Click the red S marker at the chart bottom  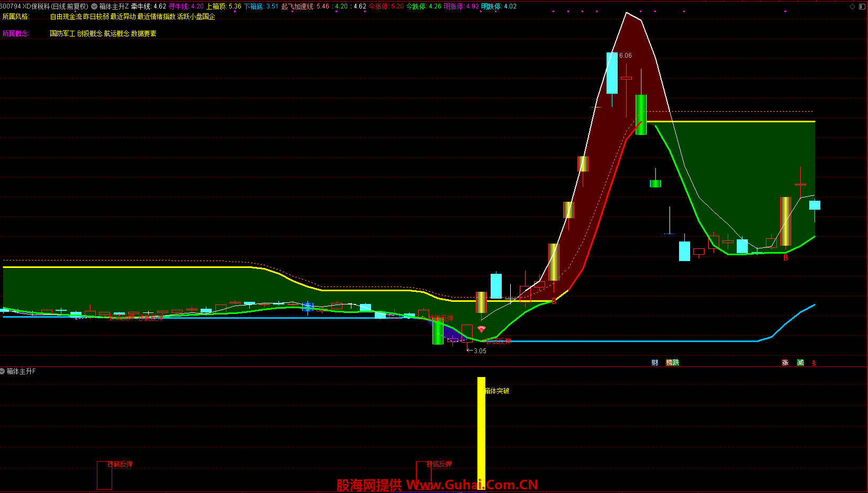pos(814,363)
